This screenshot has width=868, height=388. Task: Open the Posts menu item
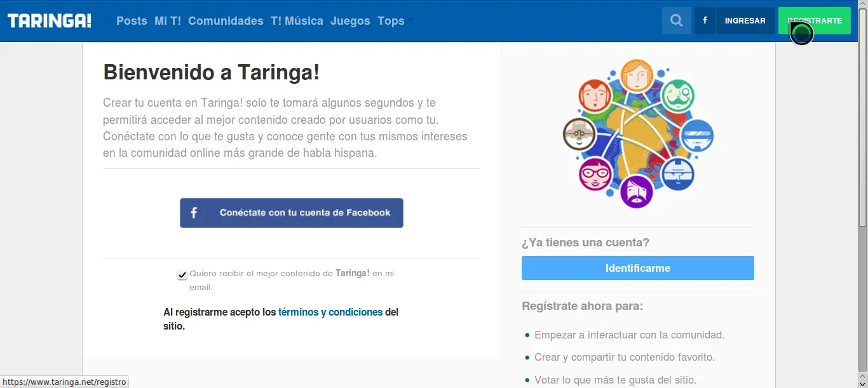[132, 21]
